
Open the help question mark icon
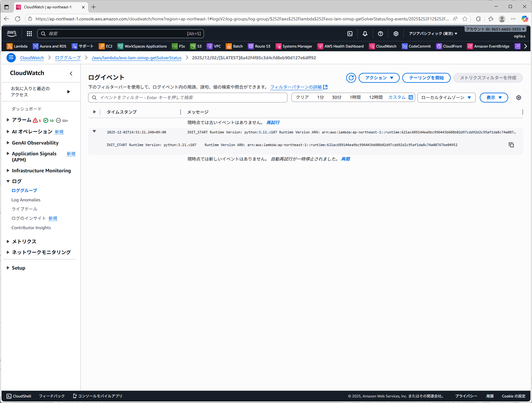380,34
